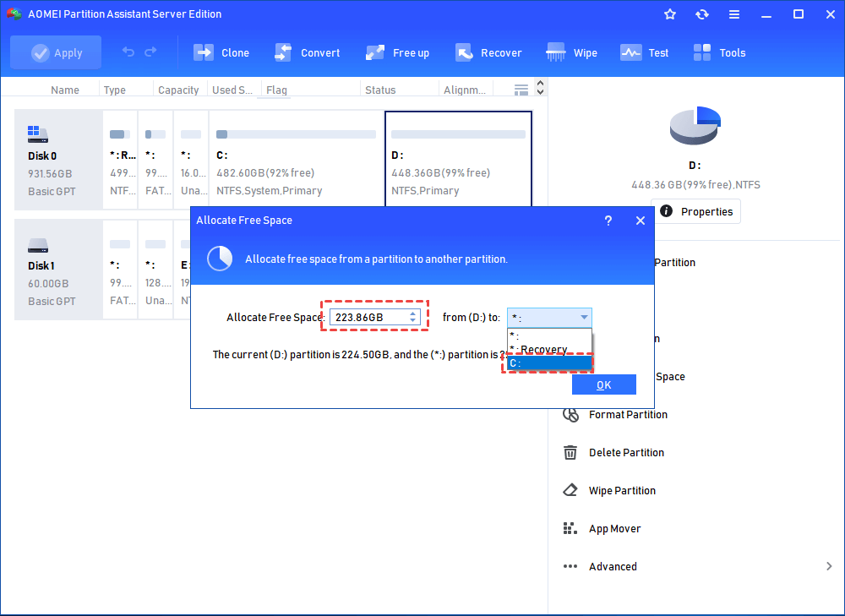845x616 pixels.
Task: Expand the Advanced submenu chevron
Action: (x=829, y=566)
